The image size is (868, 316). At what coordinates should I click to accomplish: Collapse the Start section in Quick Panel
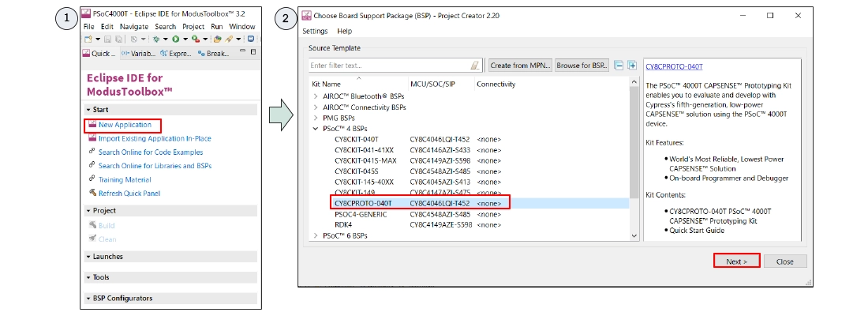pos(88,110)
